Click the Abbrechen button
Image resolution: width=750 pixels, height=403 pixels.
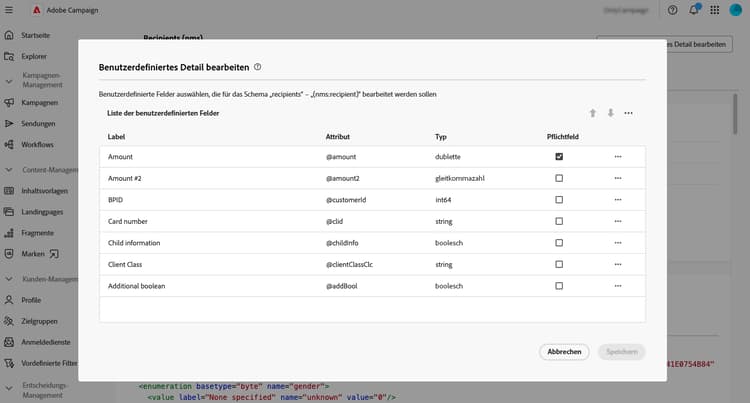tap(563, 352)
